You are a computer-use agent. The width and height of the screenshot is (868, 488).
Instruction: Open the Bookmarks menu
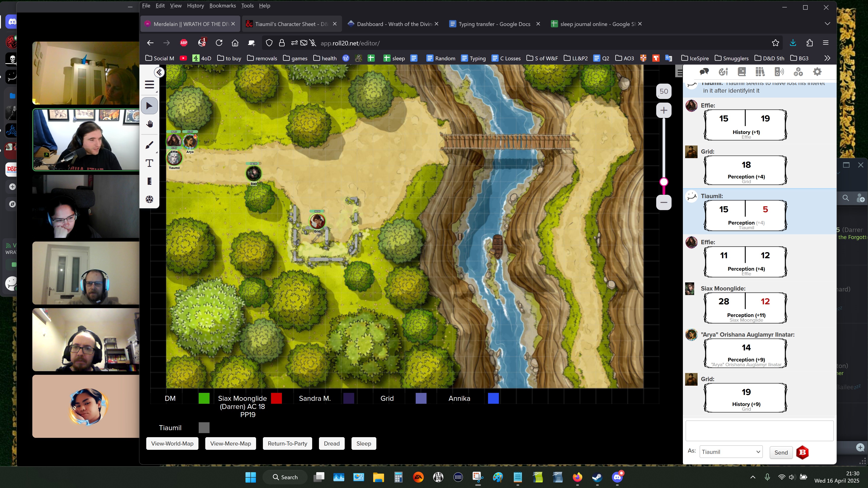point(222,6)
